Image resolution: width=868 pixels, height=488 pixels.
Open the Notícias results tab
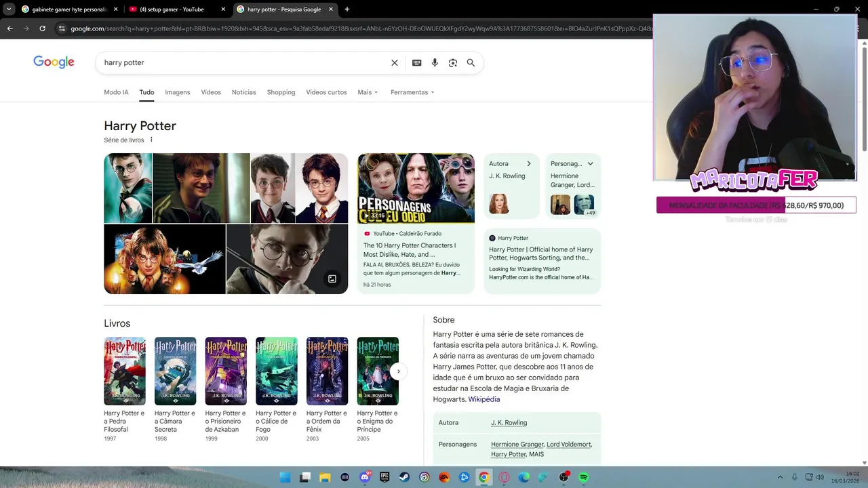[x=244, y=92]
